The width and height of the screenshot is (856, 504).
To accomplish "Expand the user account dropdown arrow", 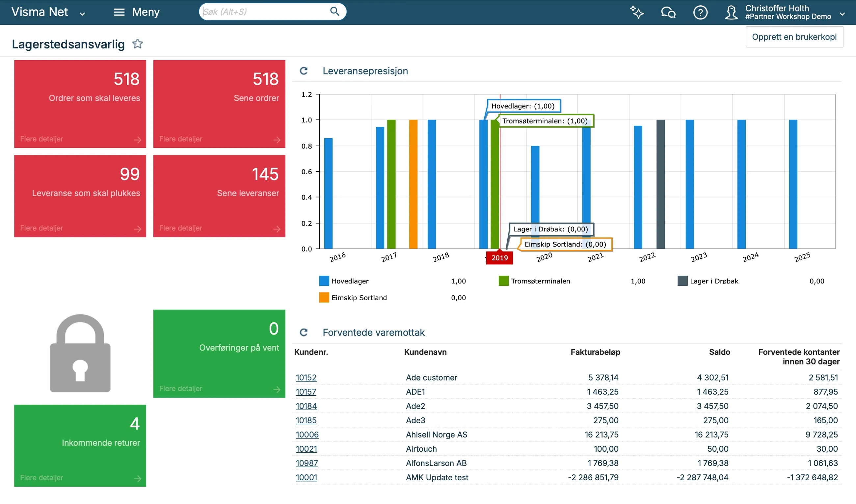I will click(842, 14).
